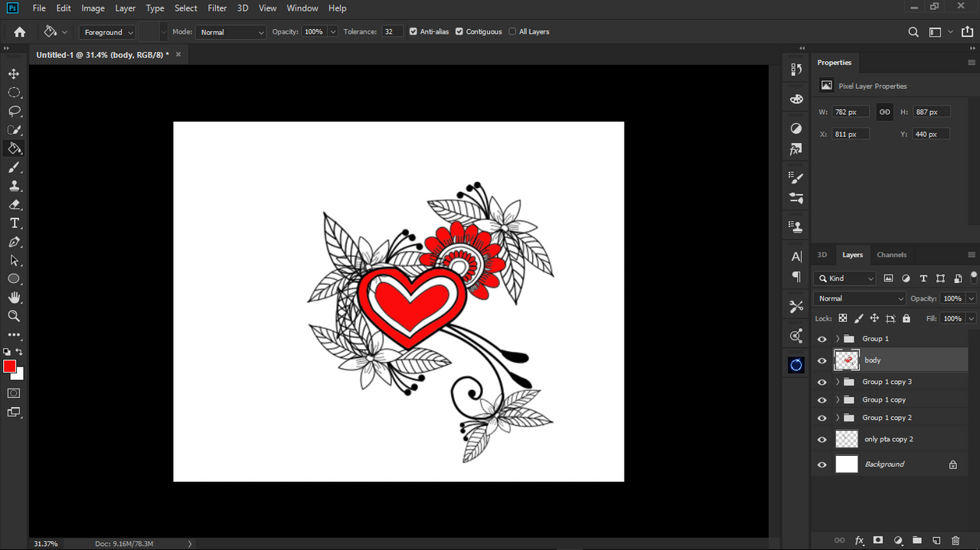Select the Move tool

click(14, 74)
